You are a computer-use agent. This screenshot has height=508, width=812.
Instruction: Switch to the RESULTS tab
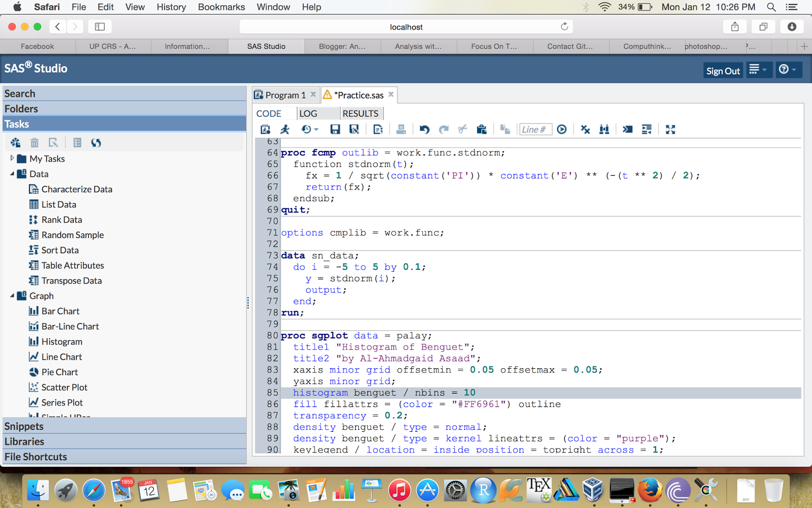(360, 113)
